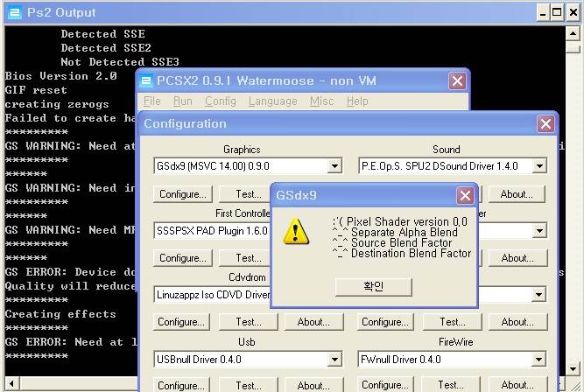584x392 pixels.
Task: Click the 'Bios Version 2.0' console line
Action: pyautogui.click(x=61, y=76)
